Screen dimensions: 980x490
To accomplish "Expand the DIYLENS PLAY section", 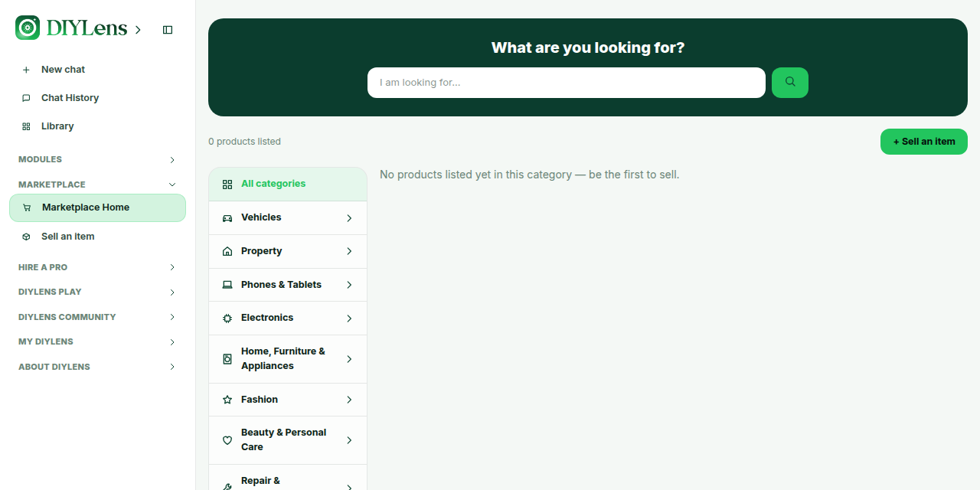I will click(x=172, y=292).
